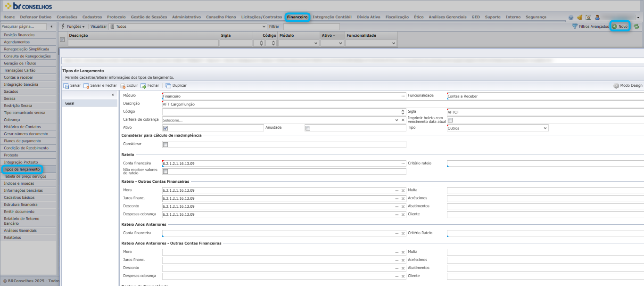Click the Excluir delete icon
644x286 pixels.
(x=123, y=86)
